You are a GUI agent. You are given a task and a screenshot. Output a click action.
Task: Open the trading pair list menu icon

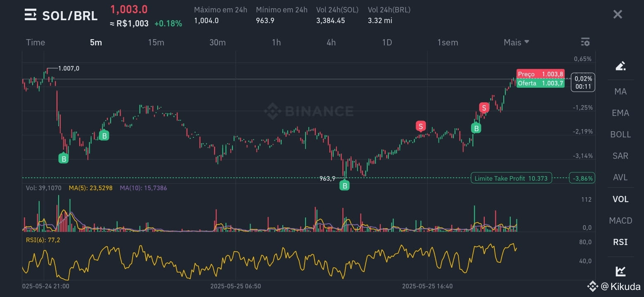[31, 15]
